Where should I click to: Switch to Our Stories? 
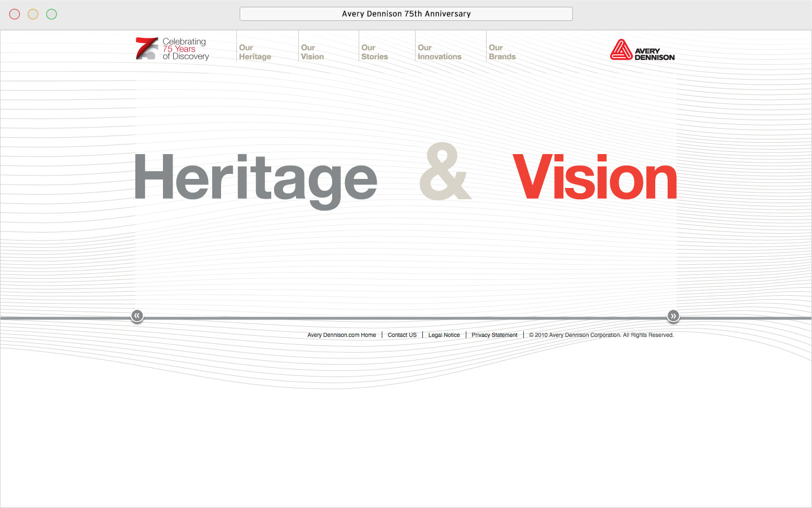point(374,52)
